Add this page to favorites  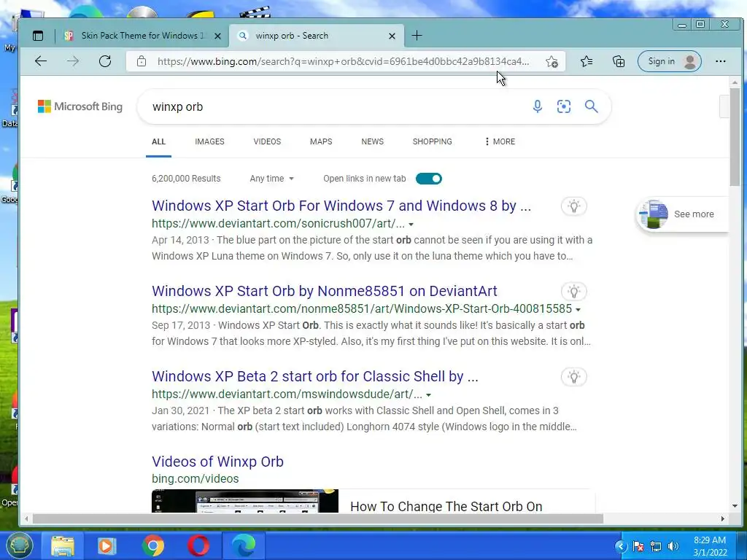[x=551, y=61]
